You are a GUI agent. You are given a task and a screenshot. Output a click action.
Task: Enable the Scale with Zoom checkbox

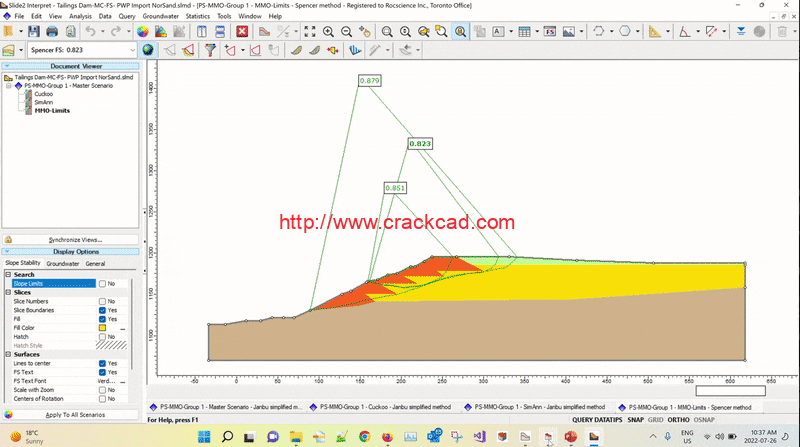102,390
